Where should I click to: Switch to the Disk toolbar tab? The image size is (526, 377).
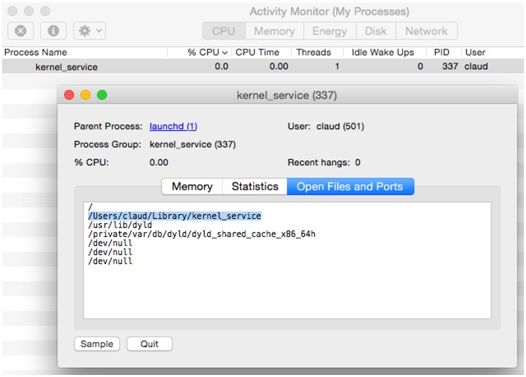coord(376,31)
